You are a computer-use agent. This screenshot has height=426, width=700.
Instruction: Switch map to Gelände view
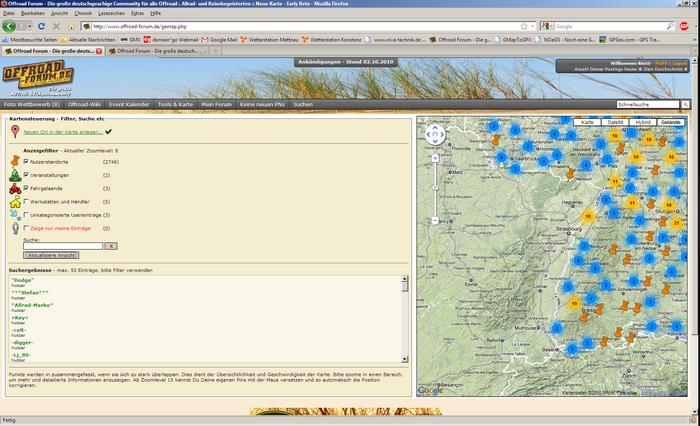pyautogui.click(x=671, y=122)
